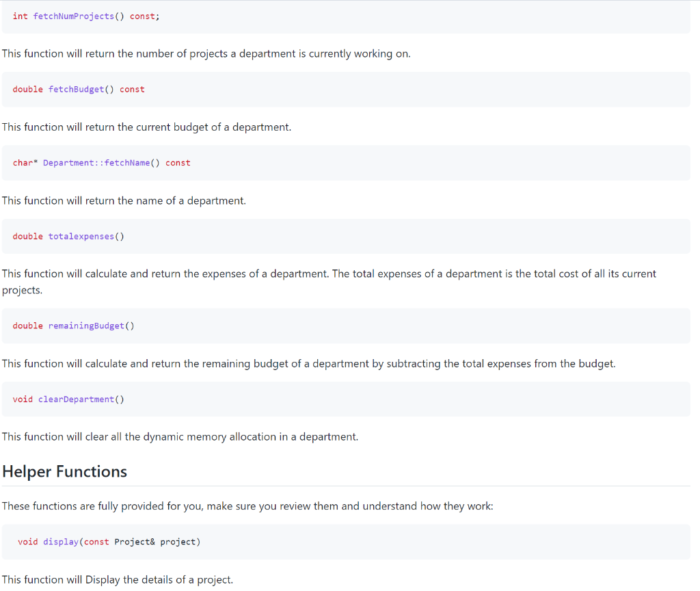Click the remaining budget explanation paragraph
This screenshot has height=591, width=700.
[308, 363]
